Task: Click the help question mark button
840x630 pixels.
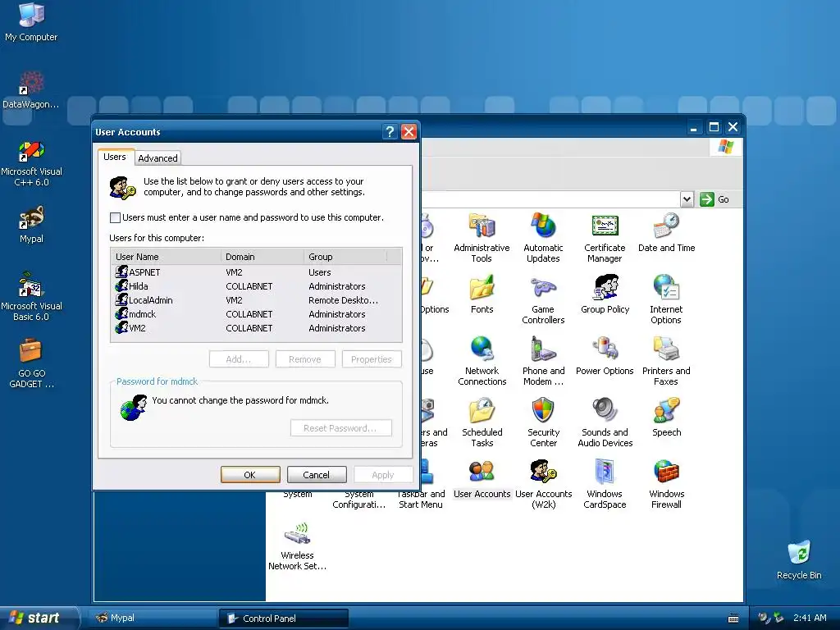Action: tap(390, 131)
